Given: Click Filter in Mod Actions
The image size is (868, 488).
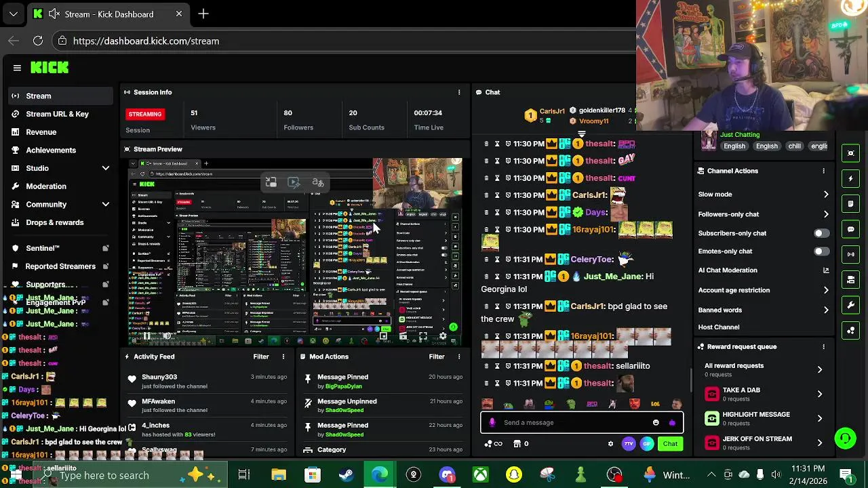Looking at the screenshot, I should pos(437,357).
